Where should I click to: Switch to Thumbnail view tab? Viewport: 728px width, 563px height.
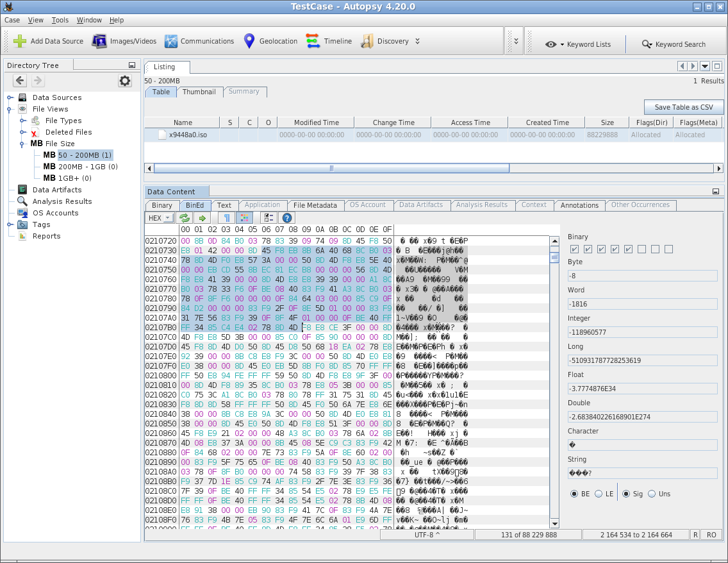tap(199, 92)
